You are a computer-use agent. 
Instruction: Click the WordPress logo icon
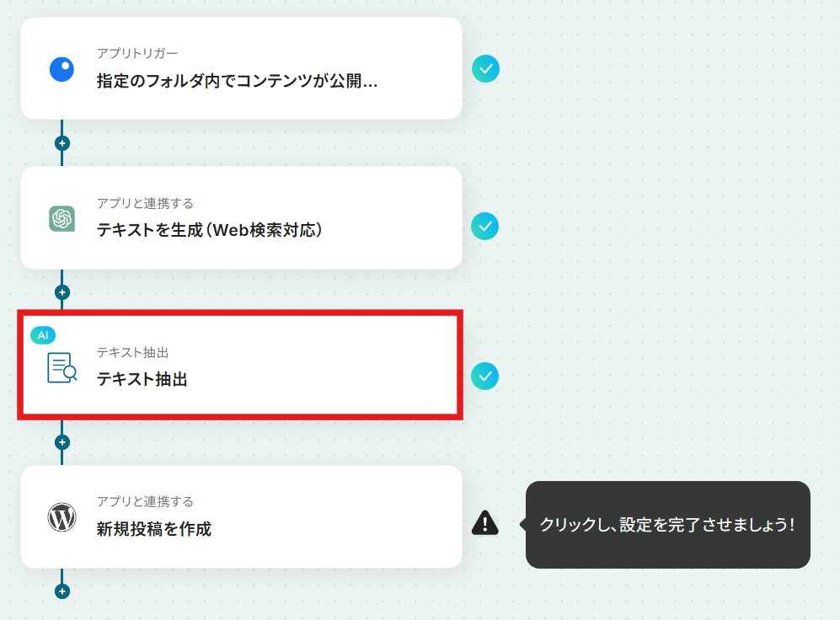pyautogui.click(x=62, y=517)
